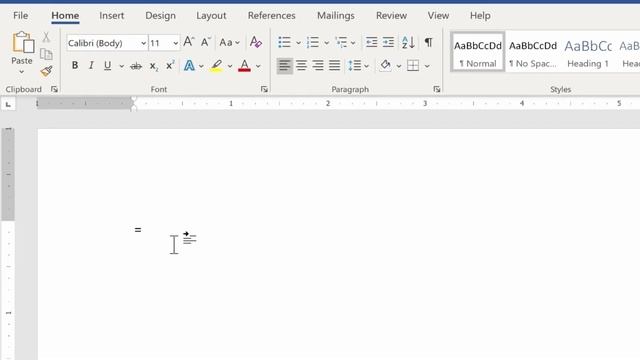640x360 pixels.
Task: Apply text effects with the glowing A
Action: (x=189, y=66)
